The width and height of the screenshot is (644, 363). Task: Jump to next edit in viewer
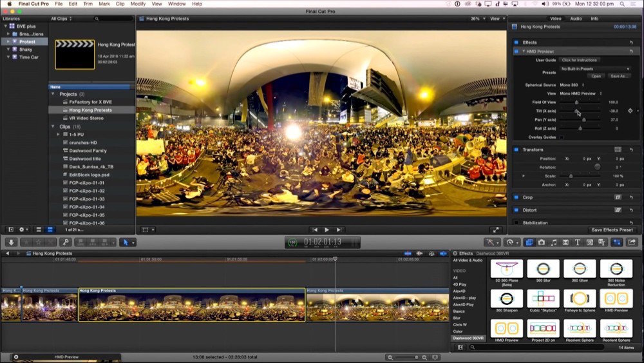click(339, 230)
